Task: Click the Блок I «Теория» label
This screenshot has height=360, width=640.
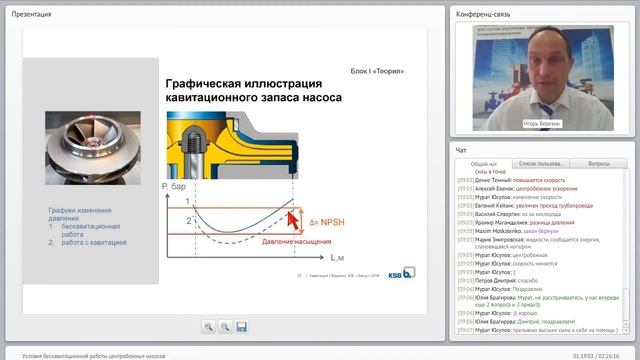Action: 377,71
